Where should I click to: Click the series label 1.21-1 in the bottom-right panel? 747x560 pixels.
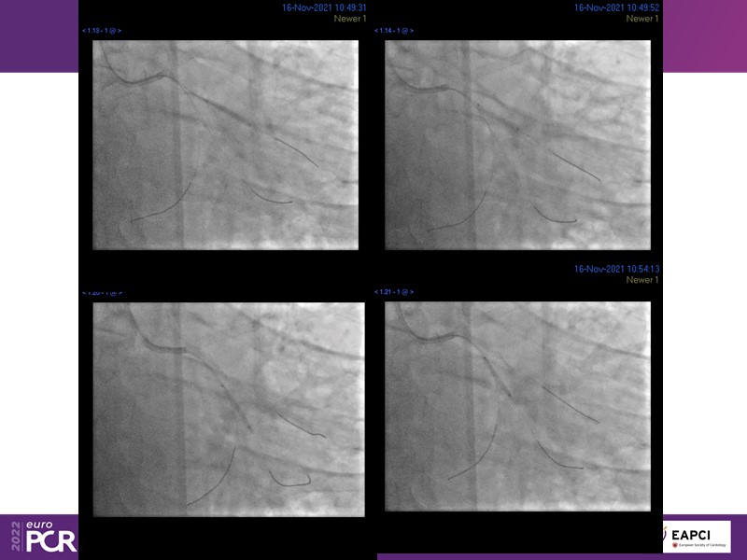tap(393, 291)
